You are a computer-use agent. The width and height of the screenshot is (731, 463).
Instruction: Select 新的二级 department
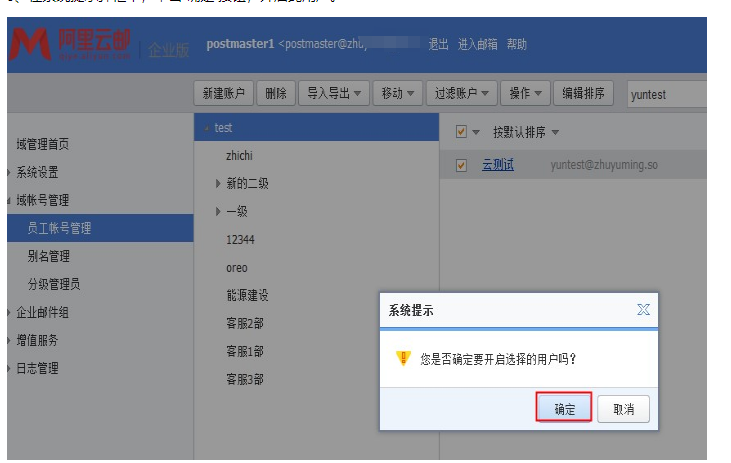(247, 183)
